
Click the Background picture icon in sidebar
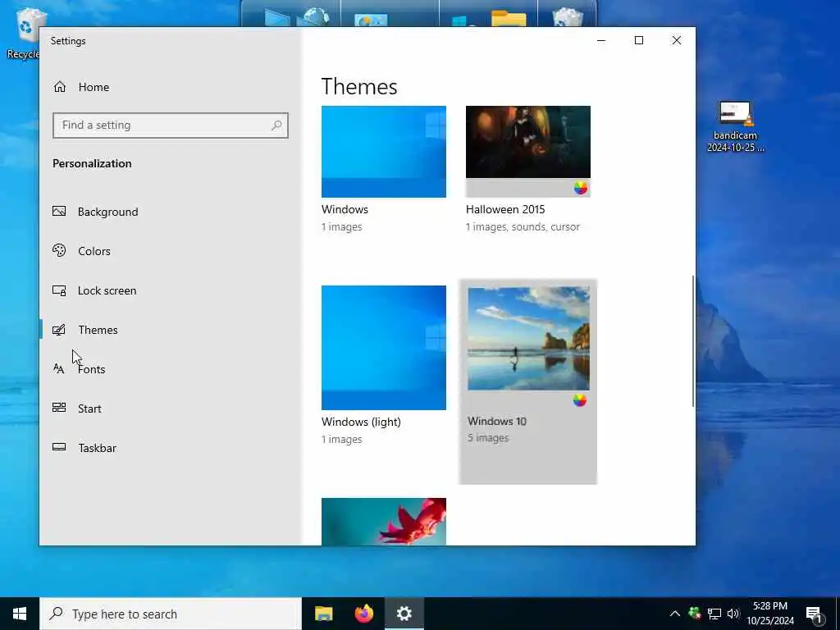point(59,211)
